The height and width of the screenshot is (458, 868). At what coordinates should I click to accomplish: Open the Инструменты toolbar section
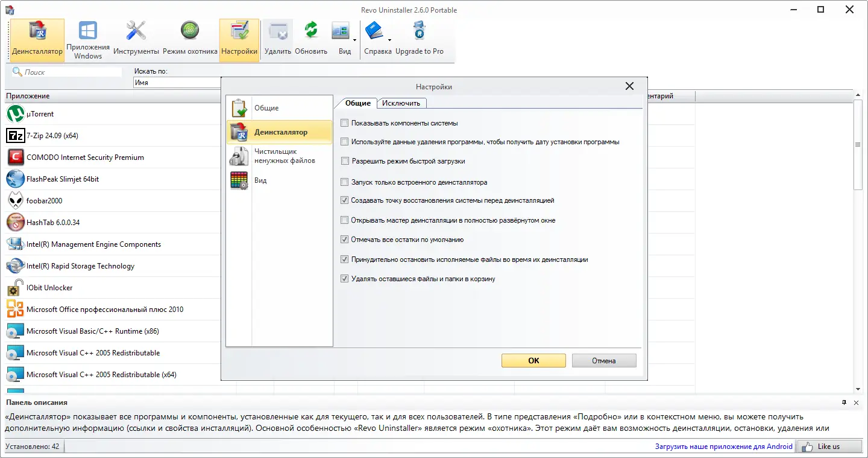136,40
